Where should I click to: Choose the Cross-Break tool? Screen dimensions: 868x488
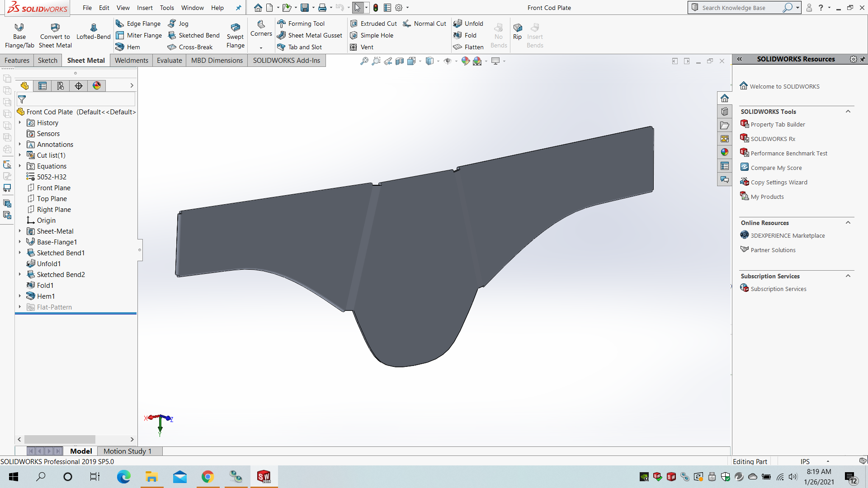click(190, 47)
